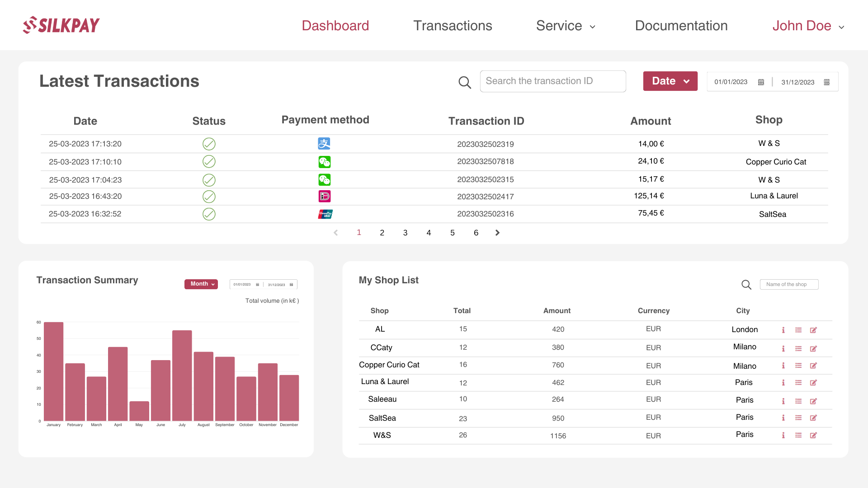Click the iDEAL icon in Luna & Laurel transaction
Image resolution: width=868 pixels, height=488 pixels.
click(324, 196)
